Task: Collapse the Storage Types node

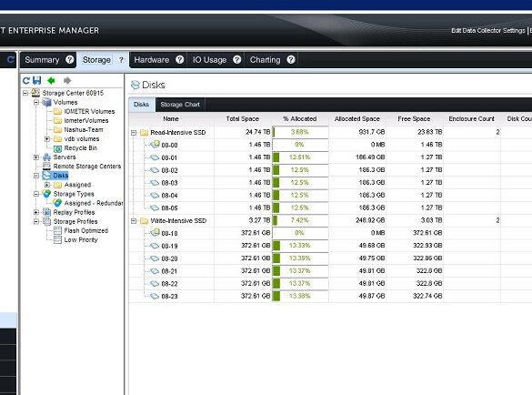Action: coord(36,194)
